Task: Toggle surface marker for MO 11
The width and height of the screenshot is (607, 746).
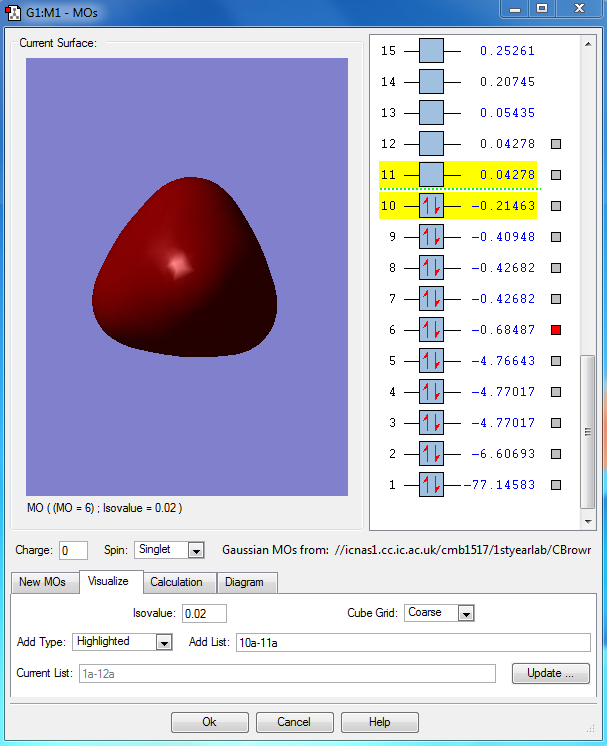Action: pyautogui.click(x=556, y=175)
